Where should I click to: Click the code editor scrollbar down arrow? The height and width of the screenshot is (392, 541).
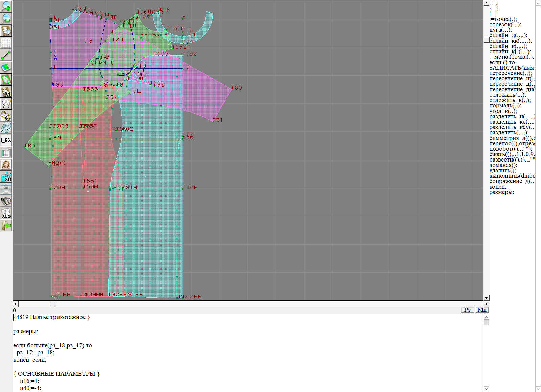click(x=486, y=389)
